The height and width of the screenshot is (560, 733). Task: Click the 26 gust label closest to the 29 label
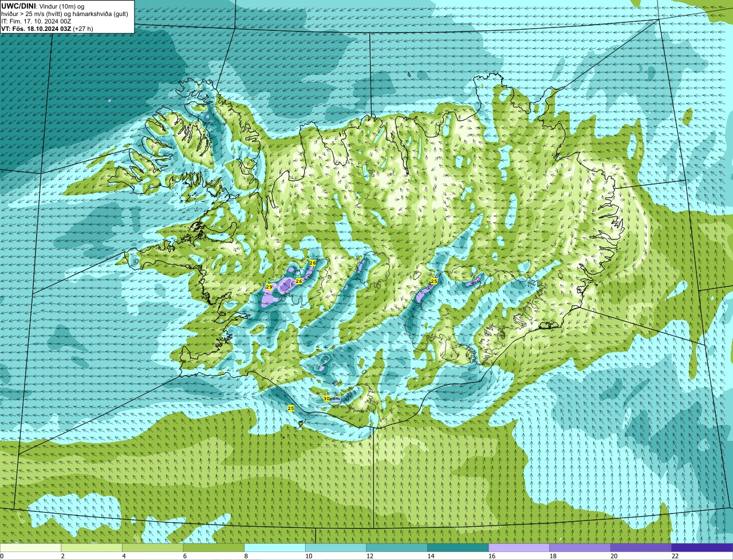[298, 282]
